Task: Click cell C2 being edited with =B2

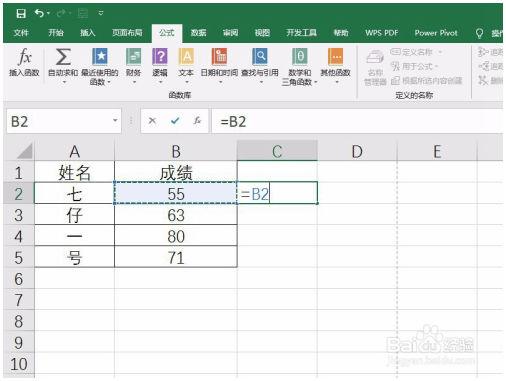Action: tap(277, 193)
